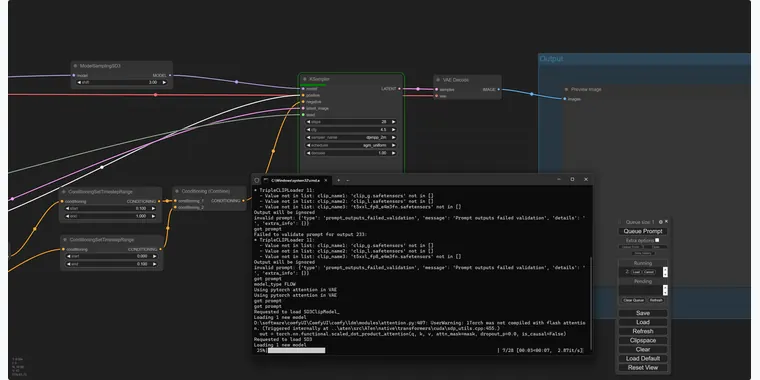Increase ModelSamplingSD3 shift with right arrow

(x=164, y=82)
